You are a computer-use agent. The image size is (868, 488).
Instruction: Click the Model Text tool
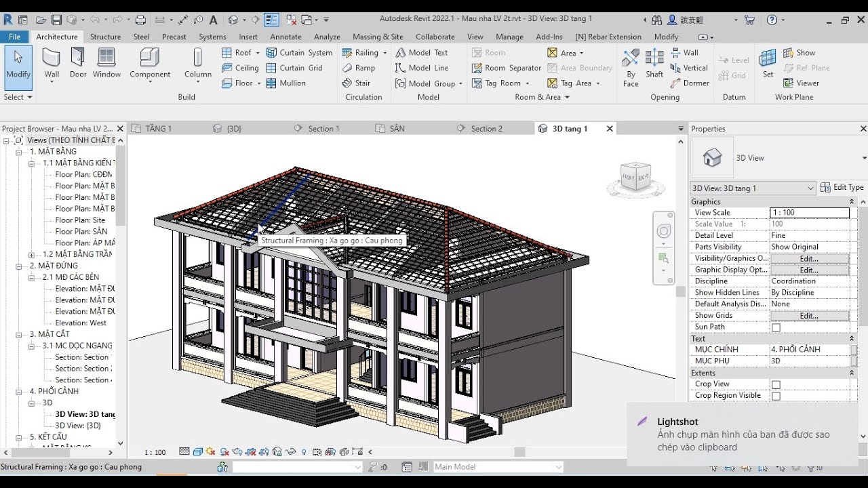[x=421, y=52]
